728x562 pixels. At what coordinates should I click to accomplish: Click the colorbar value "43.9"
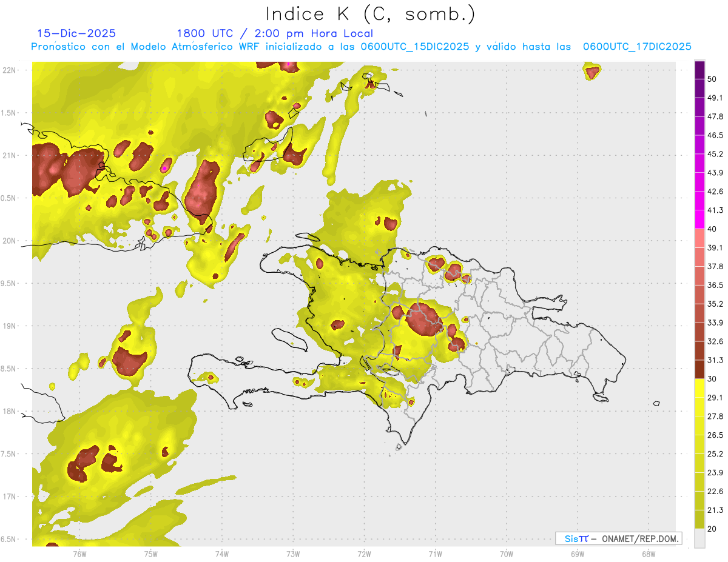click(715, 173)
